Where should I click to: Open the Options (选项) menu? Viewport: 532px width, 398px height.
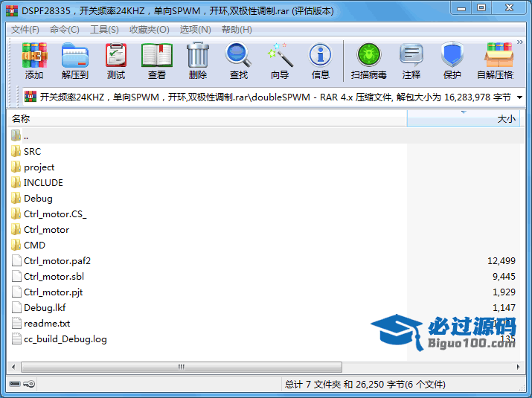[195, 30]
